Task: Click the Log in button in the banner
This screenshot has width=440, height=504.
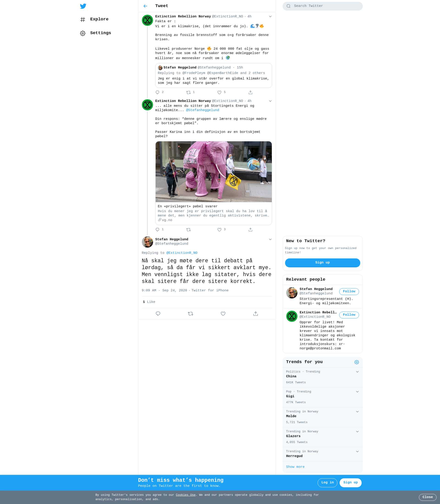Action: click(327, 482)
